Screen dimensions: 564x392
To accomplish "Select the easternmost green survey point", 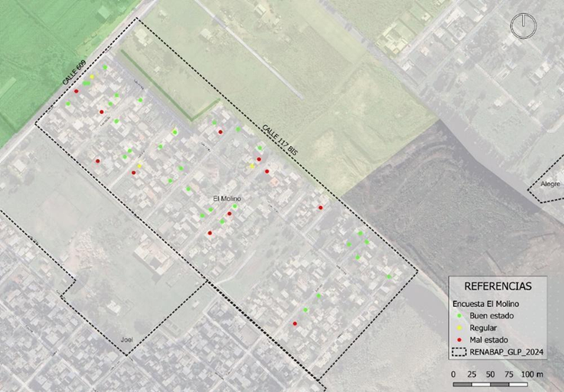I will tap(389, 276).
